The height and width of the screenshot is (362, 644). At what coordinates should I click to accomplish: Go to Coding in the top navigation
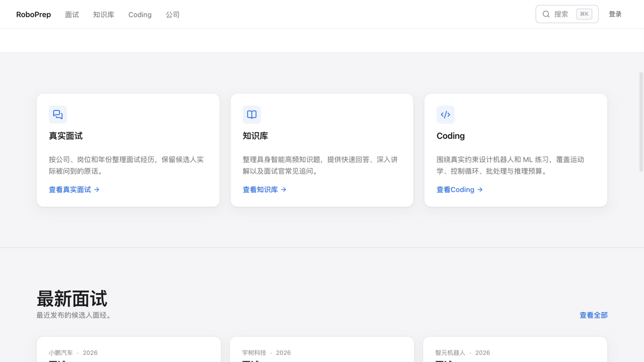coord(140,15)
